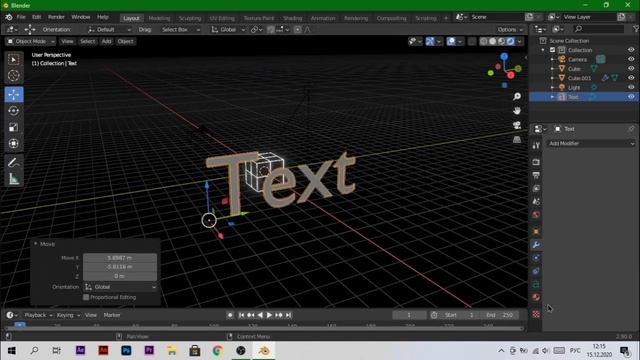Hide the Cube.001 object in outliner
The height and width of the screenshot is (360, 640).
[631, 78]
